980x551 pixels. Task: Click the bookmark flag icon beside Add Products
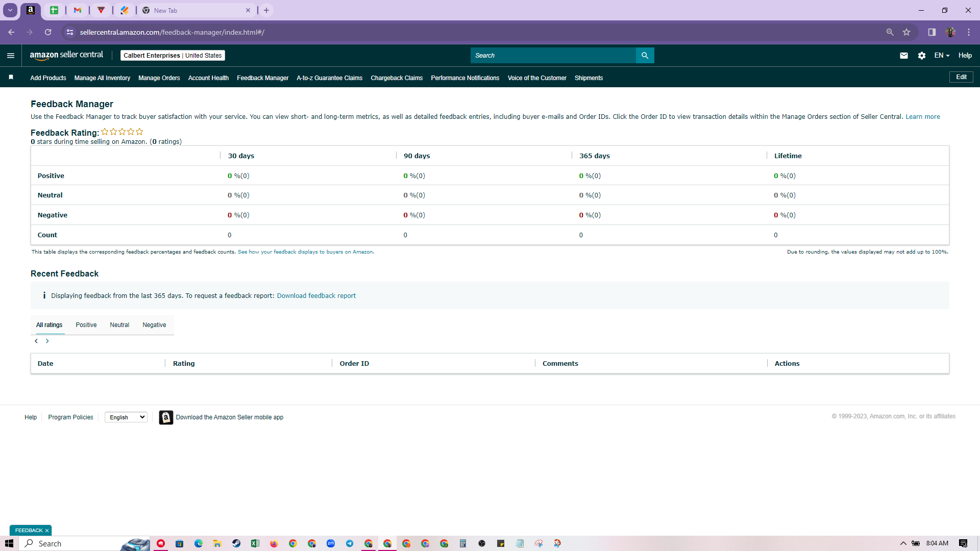tap(11, 78)
